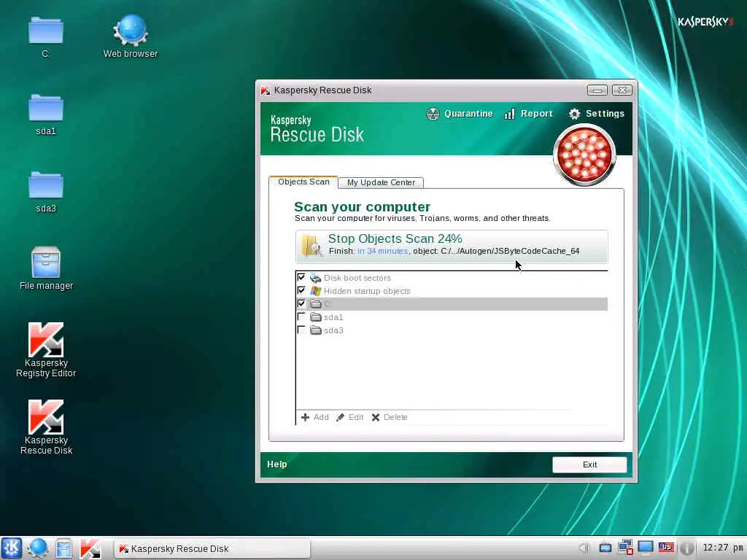Open the K start menu in taskbar
This screenshot has width=747, height=560.
pyautogui.click(x=12, y=548)
